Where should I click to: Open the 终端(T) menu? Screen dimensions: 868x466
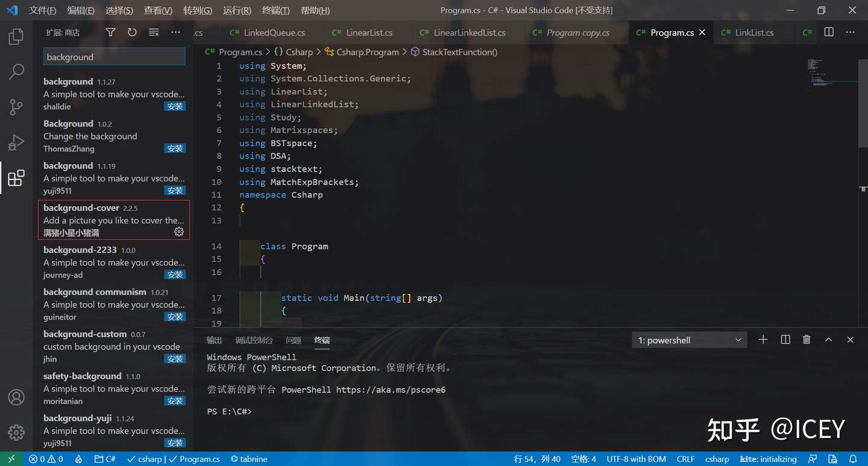(276, 10)
